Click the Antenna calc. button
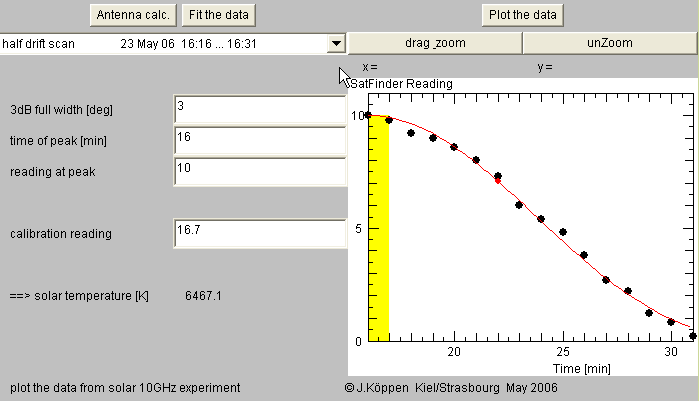 coord(133,15)
